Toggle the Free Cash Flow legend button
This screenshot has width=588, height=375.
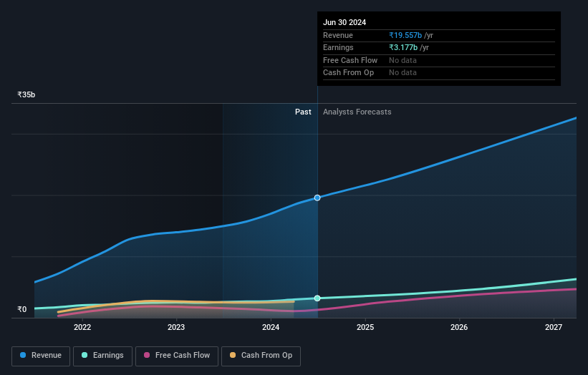(x=177, y=356)
